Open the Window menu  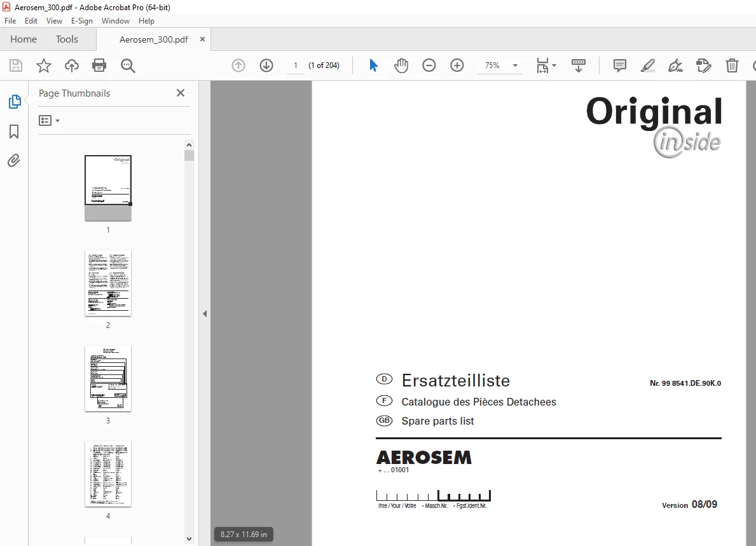coord(115,21)
